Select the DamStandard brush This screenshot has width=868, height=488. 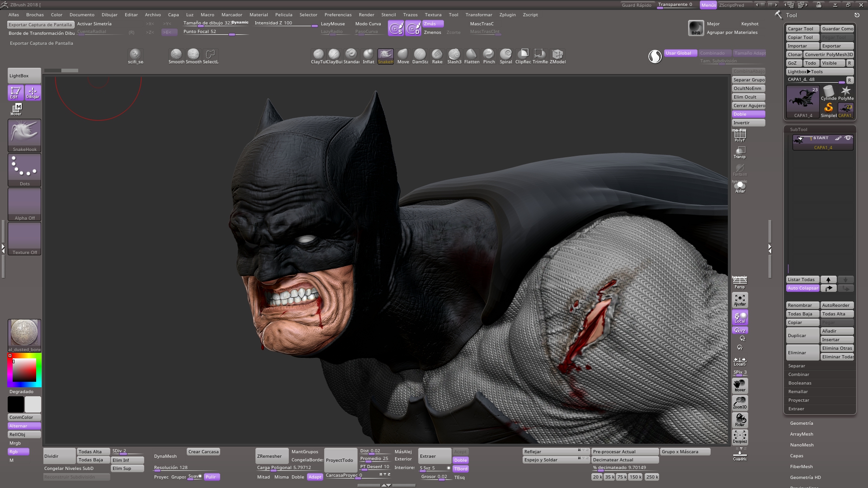pos(420,56)
